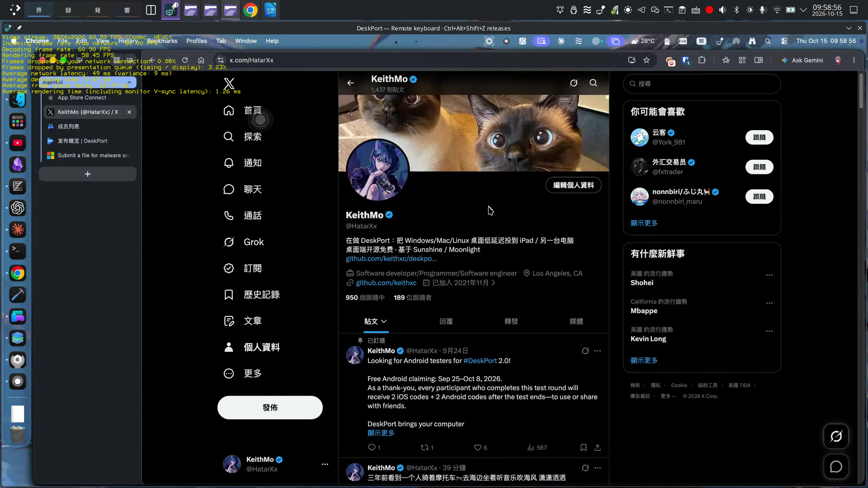Screen dimensions: 868x488
Task: Add a new tab with the plus button
Action: pyautogui.click(x=88, y=174)
